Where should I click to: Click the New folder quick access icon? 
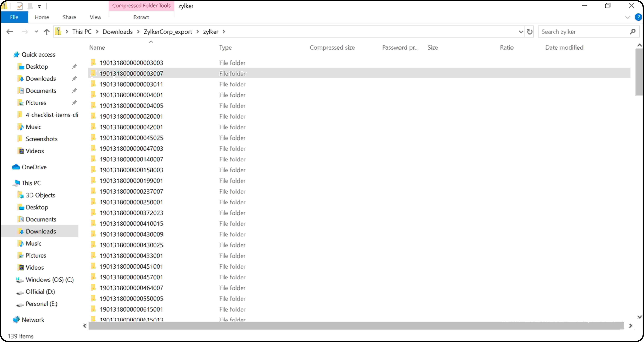[x=30, y=6]
